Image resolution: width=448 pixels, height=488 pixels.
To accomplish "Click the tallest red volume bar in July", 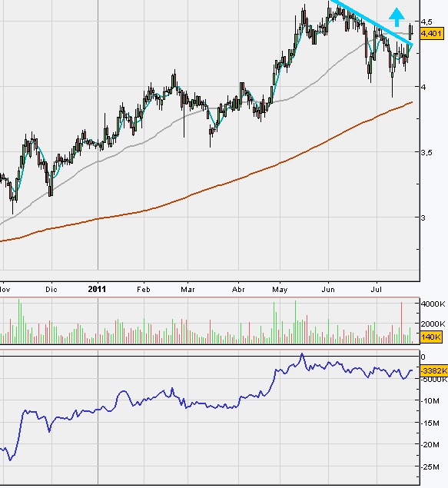I will [401, 323].
